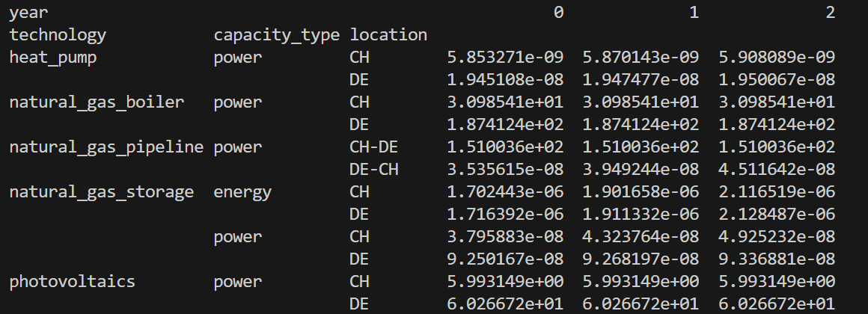The width and height of the screenshot is (868, 314).
Task: Click the value 9.250167e-08
Action: (x=505, y=259)
